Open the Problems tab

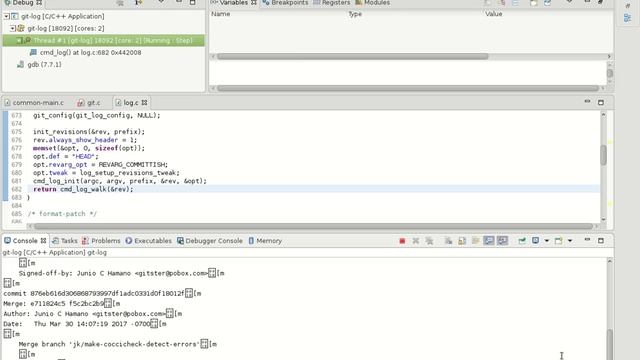click(101, 241)
